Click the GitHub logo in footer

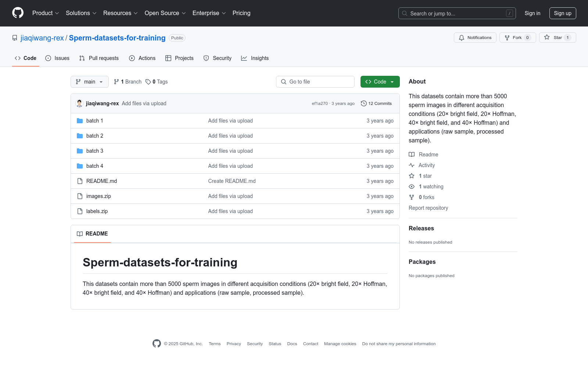point(157,344)
